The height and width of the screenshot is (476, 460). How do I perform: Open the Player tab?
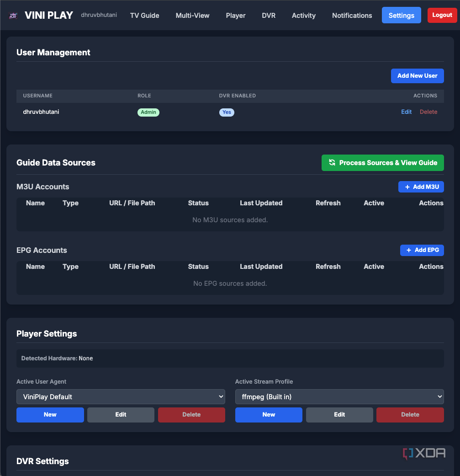[x=236, y=16]
